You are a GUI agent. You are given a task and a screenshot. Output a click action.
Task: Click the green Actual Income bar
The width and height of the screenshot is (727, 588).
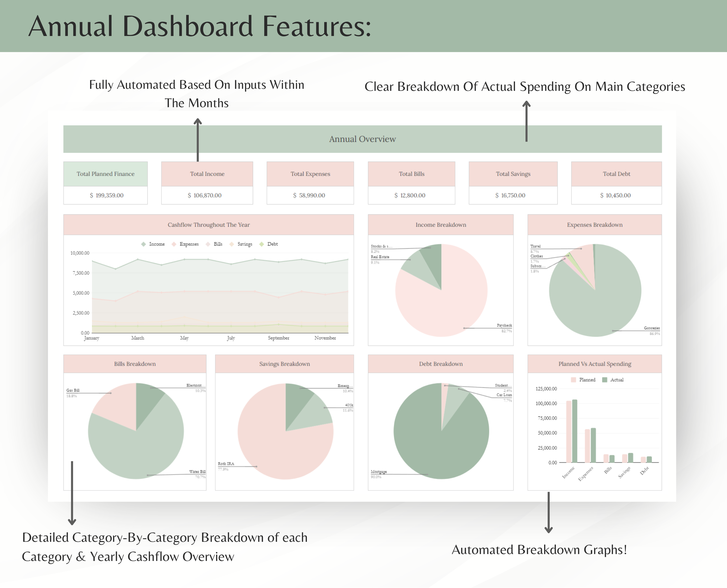point(575,431)
